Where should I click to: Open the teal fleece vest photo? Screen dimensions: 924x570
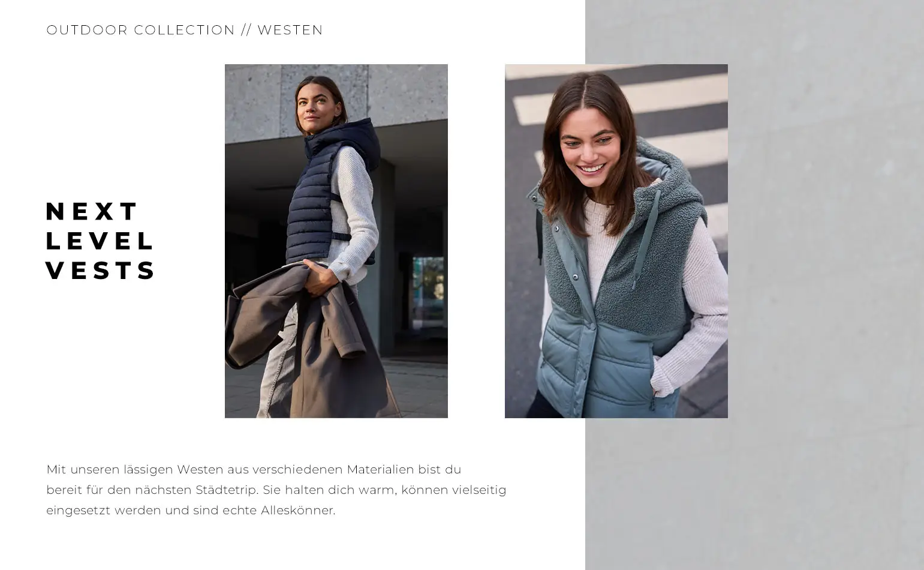click(616, 241)
